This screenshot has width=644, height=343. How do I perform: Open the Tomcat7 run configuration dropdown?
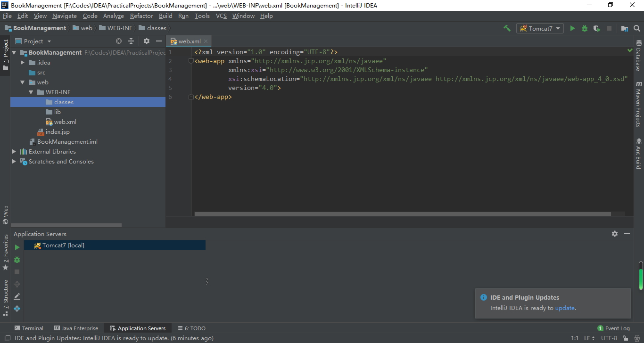[x=540, y=28]
